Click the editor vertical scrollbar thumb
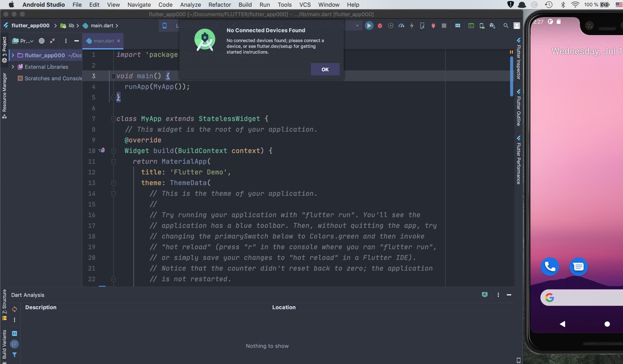Screen dimensions: 623x364 pyautogui.click(x=512, y=76)
